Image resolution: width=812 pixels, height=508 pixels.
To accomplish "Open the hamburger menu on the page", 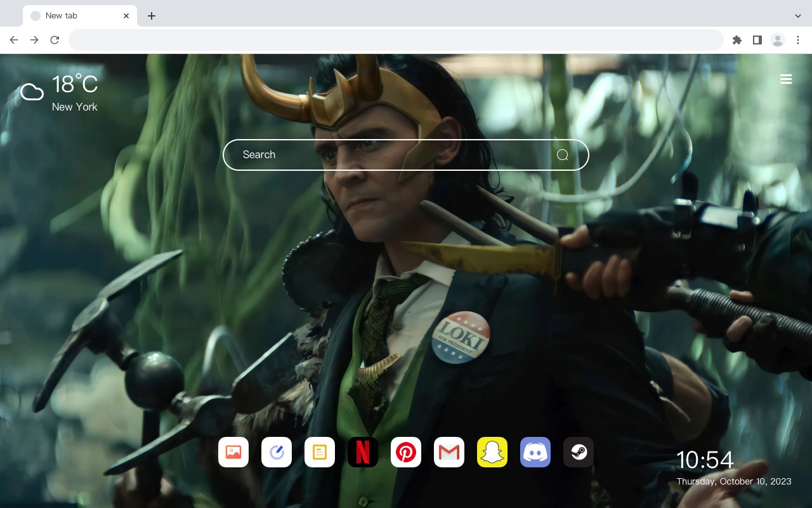I will [x=786, y=79].
